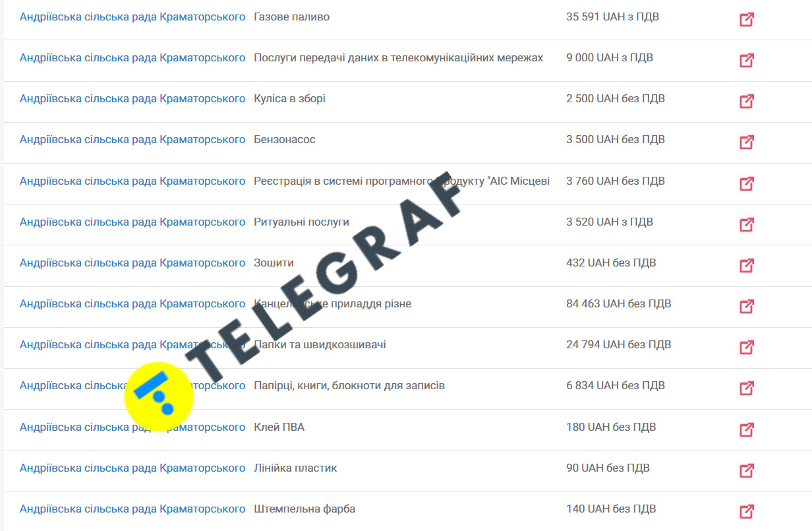Open external link icon for Бензонасос row
Screen dimensions: 812x531
746,142
